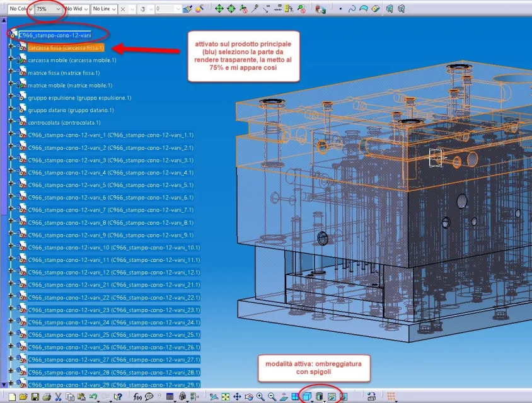Click the Undo arrow icon
This screenshot has height=403, width=532.
[x=93, y=397]
